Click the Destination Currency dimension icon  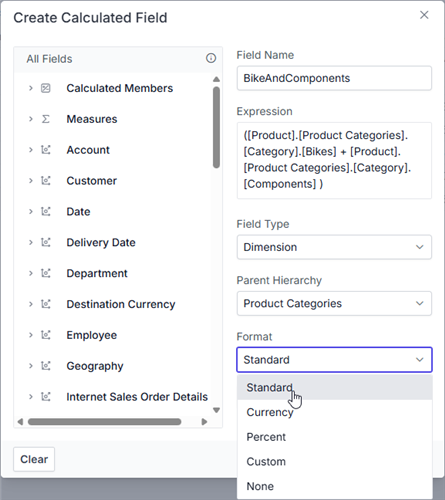tap(46, 304)
